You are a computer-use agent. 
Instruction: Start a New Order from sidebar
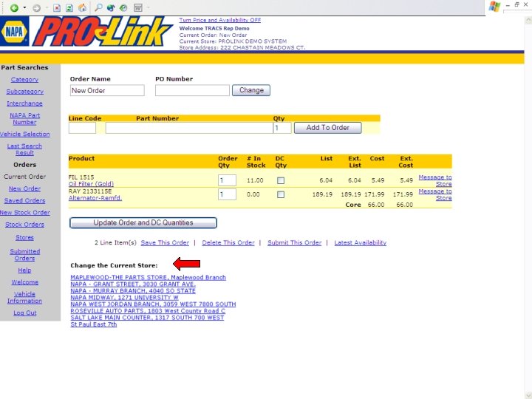coord(24,188)
